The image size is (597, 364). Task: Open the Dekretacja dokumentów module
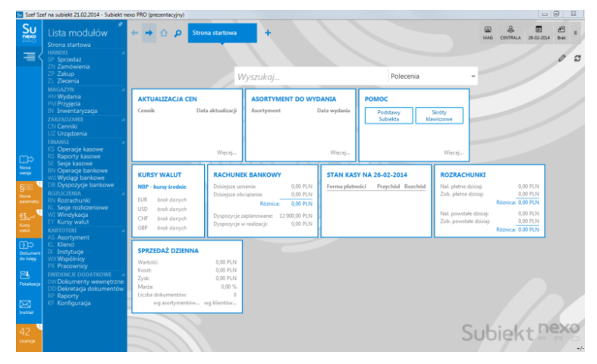click(90, 289)
